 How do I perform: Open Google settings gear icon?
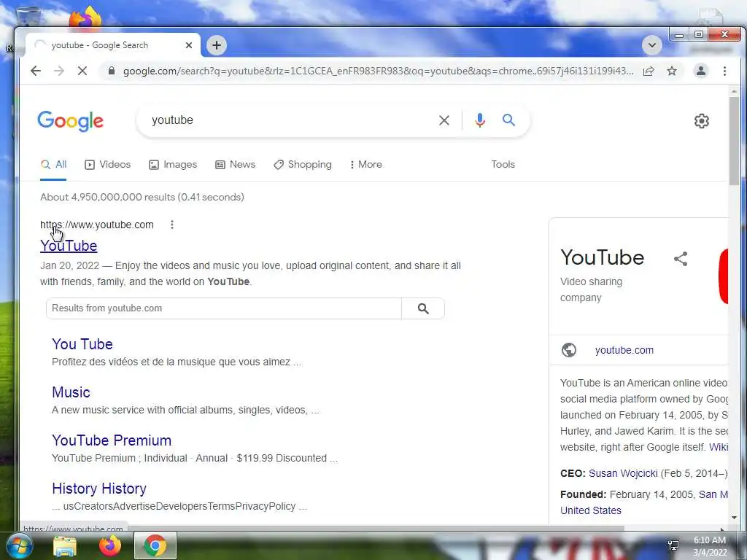[701, 121]
